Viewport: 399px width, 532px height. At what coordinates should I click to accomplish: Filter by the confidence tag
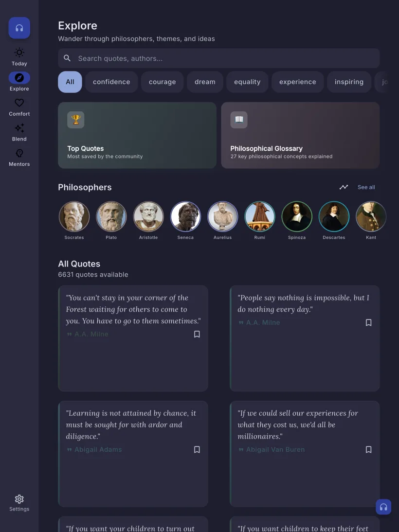pos(111,82)
